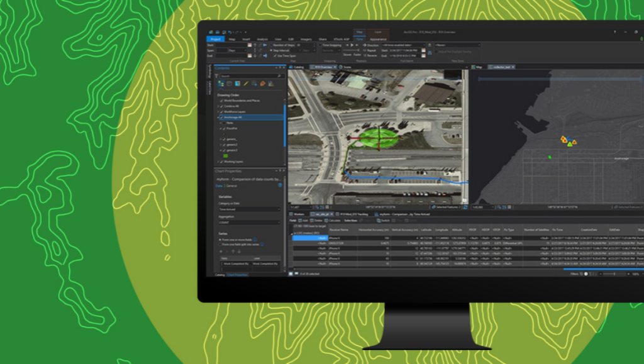Click the Switch selection button

pos(383,221)
